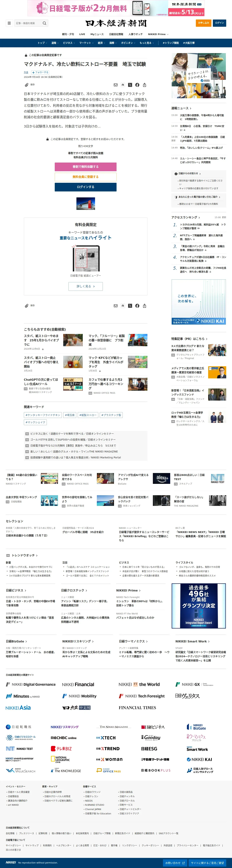Image resolution: width=232 pixels, height=868 pixels.
Task: Open Starbucks 紙ストロー廃止 article thumbnail
Action: click(x=73, y=362)
